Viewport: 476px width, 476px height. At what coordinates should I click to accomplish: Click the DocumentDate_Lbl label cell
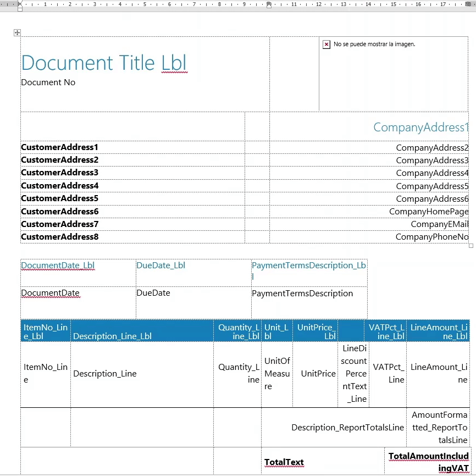pos(58,265)
